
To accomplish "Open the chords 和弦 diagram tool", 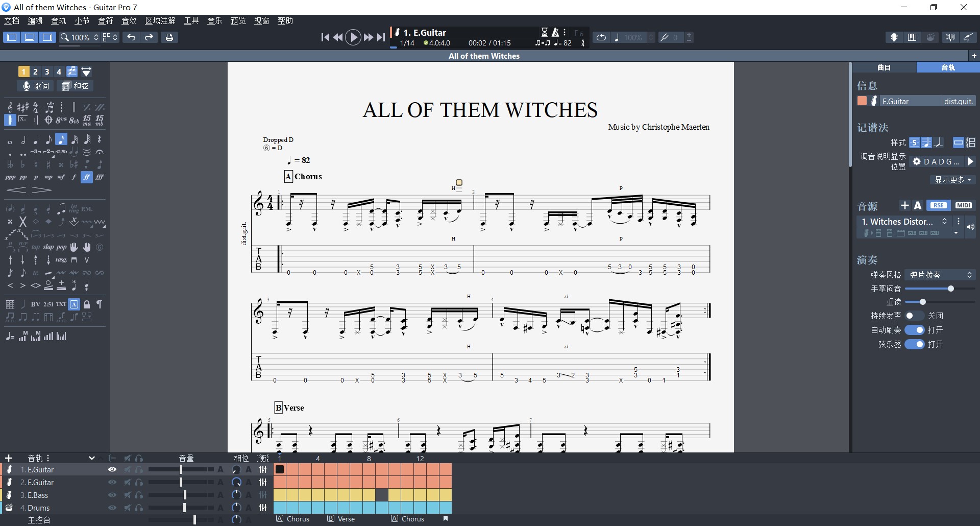I will click(76, 86).
